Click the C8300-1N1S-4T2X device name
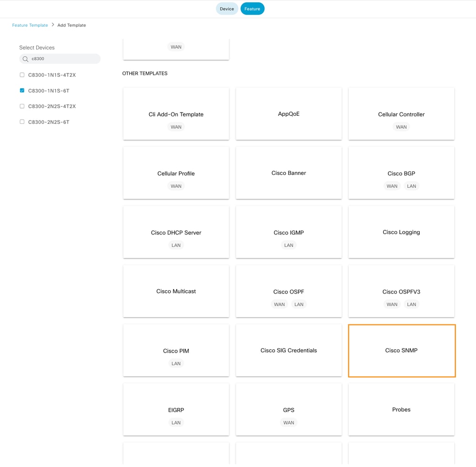476x467 pixels. click(52, 75)
